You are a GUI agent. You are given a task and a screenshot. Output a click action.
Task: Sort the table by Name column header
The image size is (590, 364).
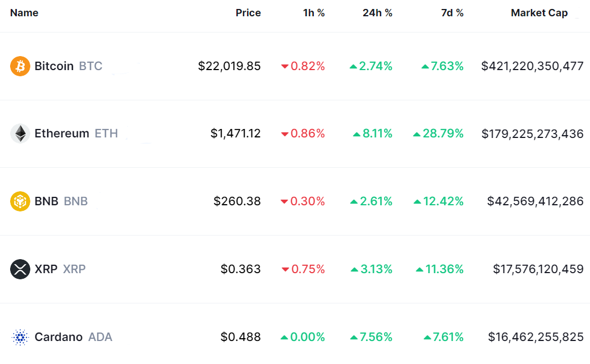(24, 13)
